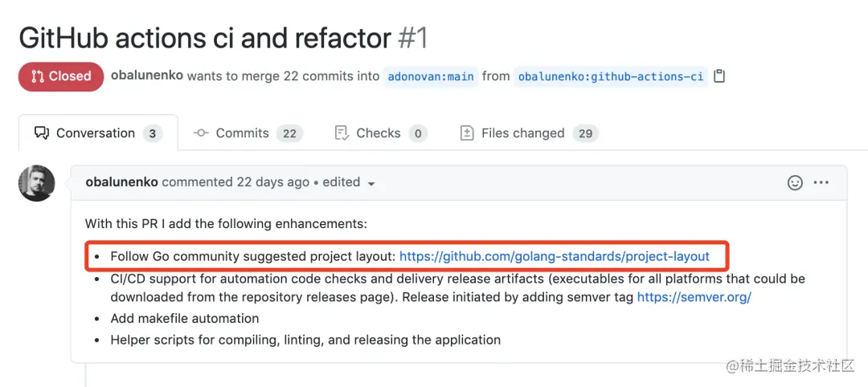Click the red Closed status badge
868x387 pixels.
tap(61, 76)
